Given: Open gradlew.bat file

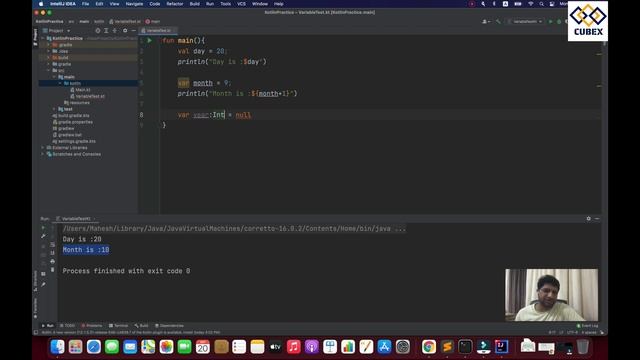Looking at the screenshot, I should [x=67, y=135].
